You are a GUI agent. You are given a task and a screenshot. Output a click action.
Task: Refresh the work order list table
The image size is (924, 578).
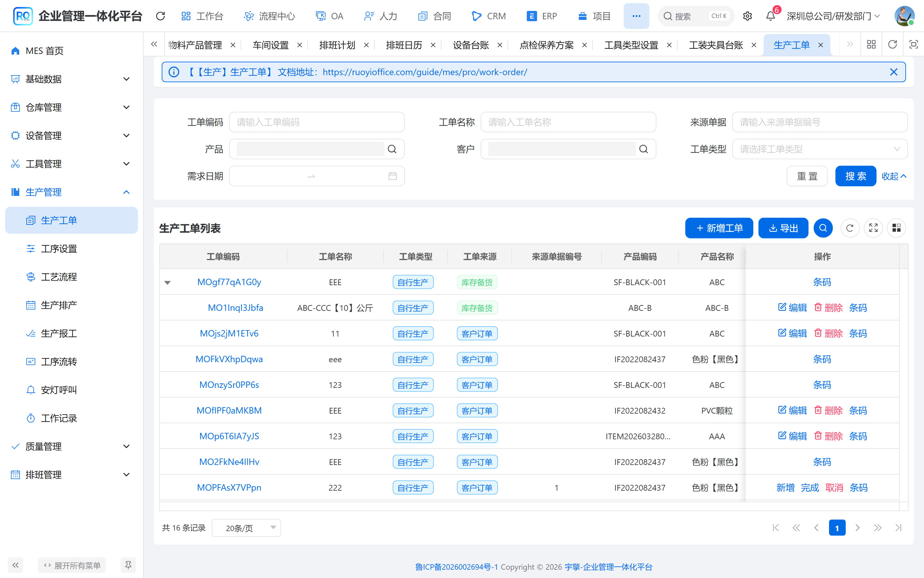tap(850, 228)
